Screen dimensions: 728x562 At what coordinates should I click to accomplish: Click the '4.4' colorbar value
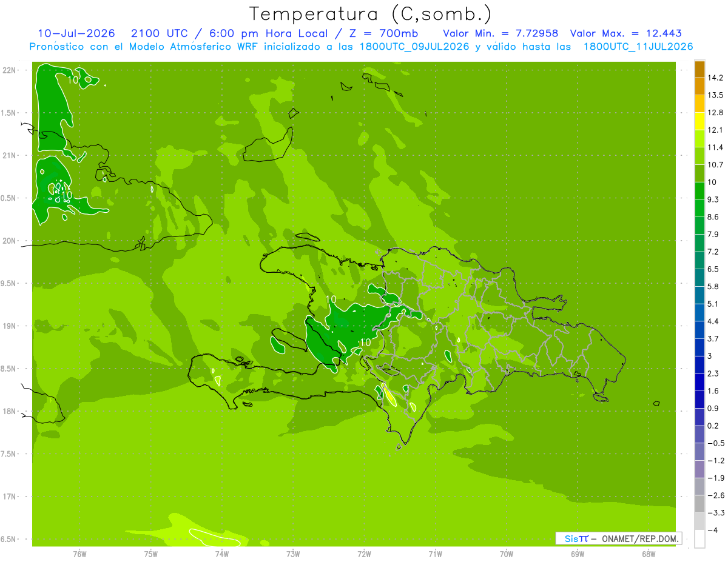[x=713, y=321]
